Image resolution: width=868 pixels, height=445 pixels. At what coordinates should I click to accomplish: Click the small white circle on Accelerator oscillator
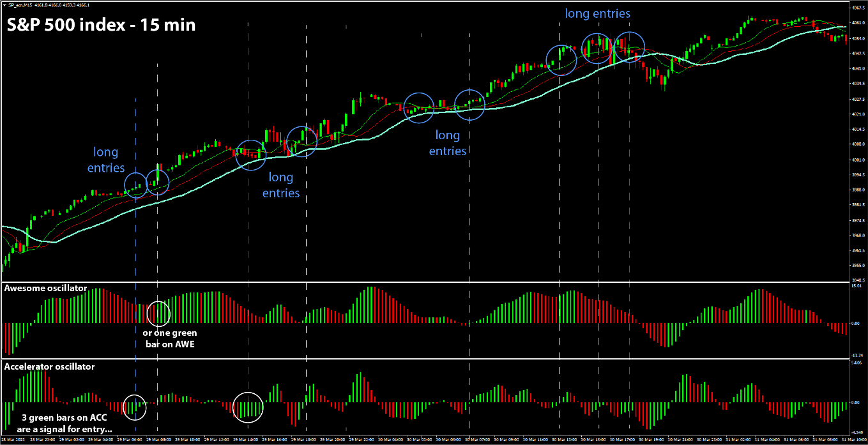point(134,407)
